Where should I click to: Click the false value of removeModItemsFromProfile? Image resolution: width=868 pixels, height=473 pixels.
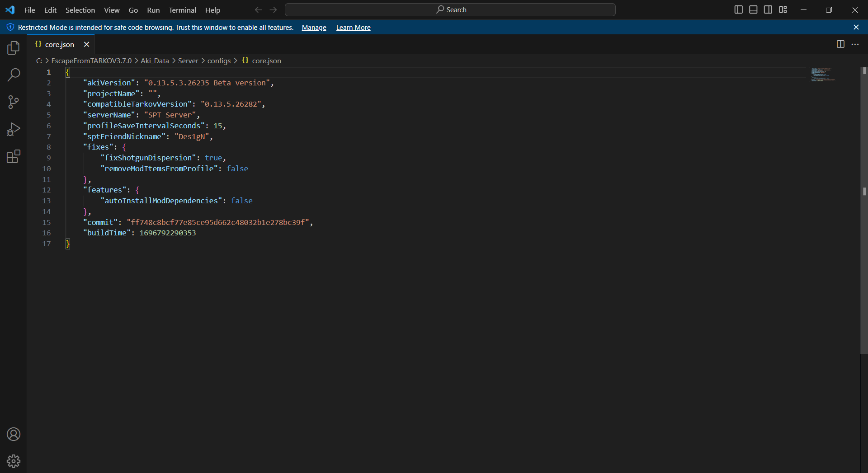coord(237,169)
